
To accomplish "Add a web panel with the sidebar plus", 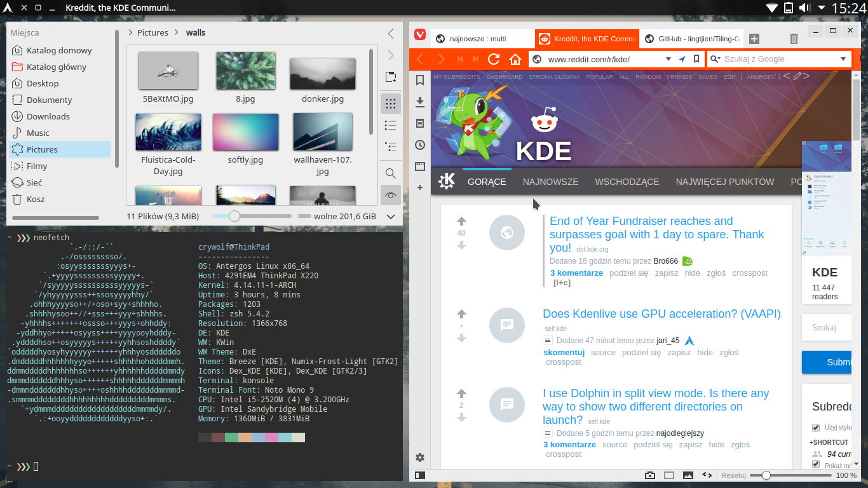I will pyautogui.click(x=420, y=187).
